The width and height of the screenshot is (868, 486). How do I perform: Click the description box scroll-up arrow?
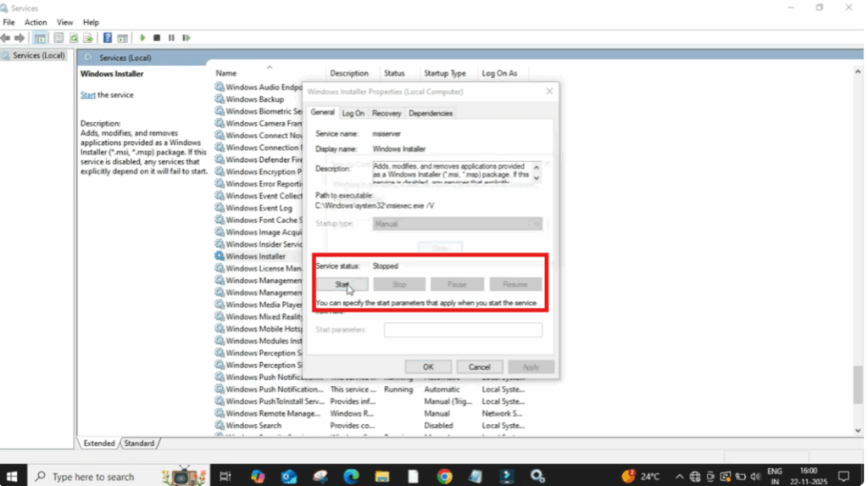[x=536, y=167]
